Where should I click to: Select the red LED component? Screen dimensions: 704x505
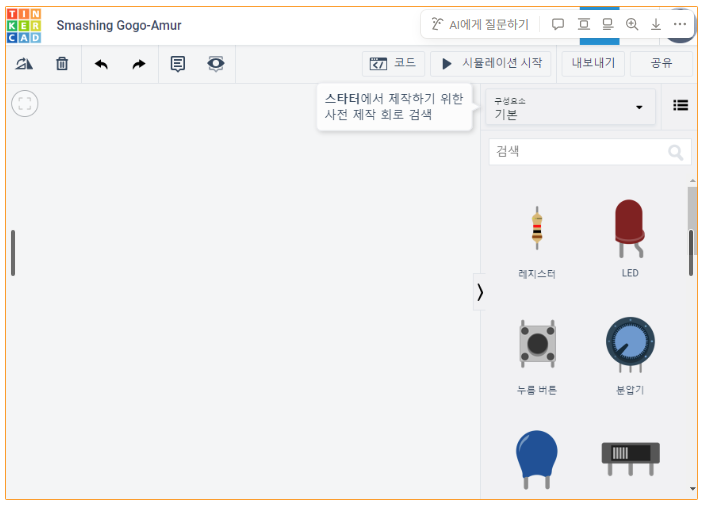point(629,239)
